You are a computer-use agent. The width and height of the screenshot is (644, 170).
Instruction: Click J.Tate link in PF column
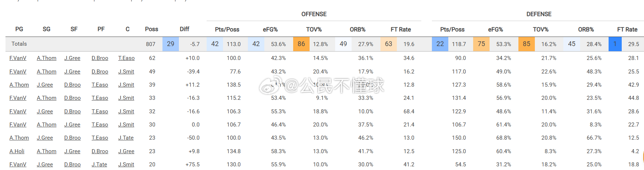[x=99, y=165]
